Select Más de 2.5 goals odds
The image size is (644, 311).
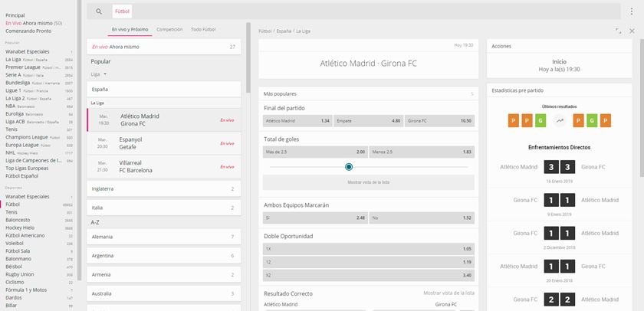coord(315,152)
